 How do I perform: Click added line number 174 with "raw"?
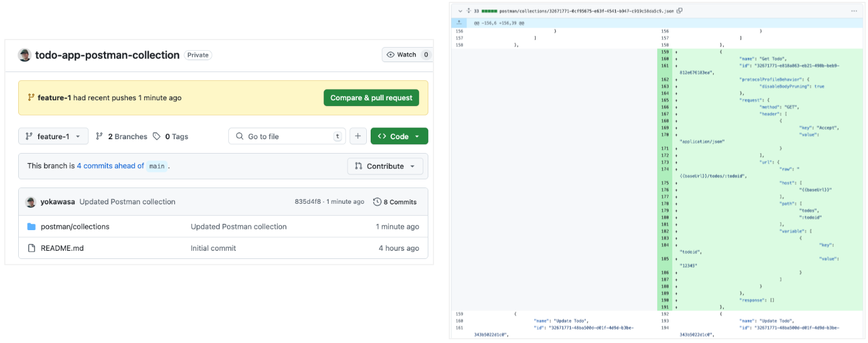click(665, 169)
